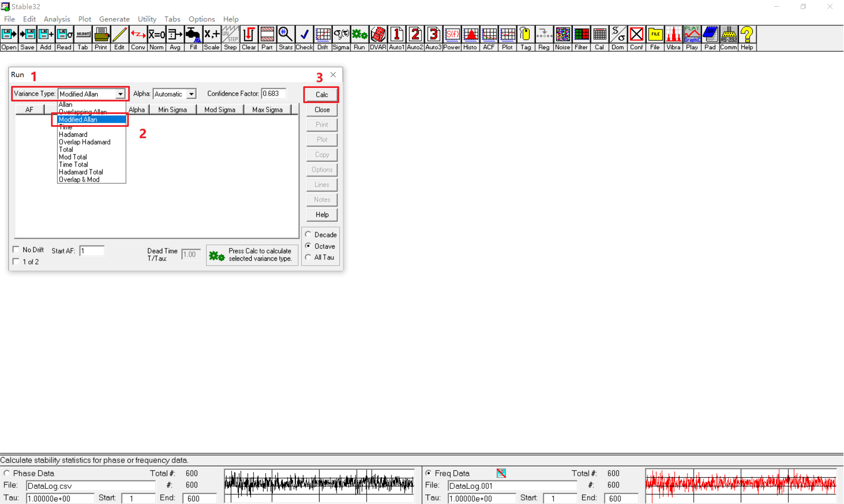Open the Alpha Automatic dropdown
The image size is (844, 504).
[192, 94]
